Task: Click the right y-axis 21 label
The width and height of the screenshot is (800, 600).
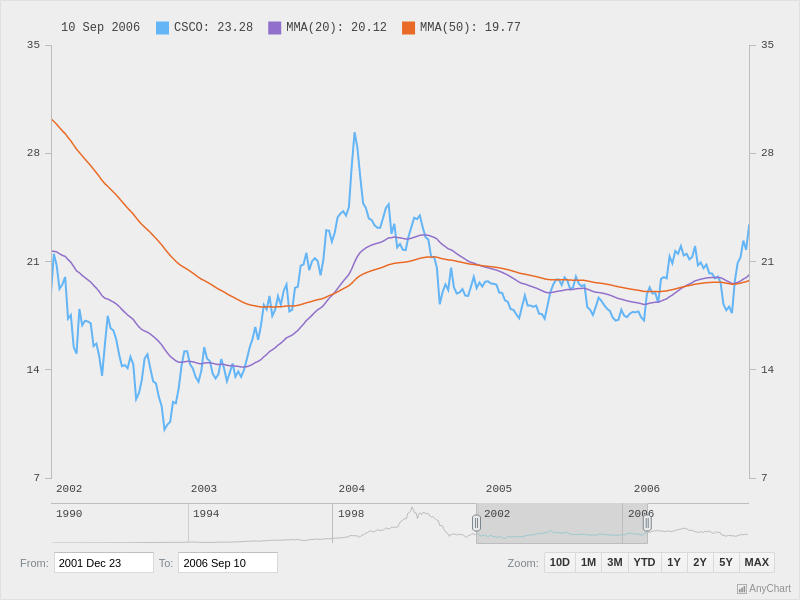Action: (x=767, y=261)
